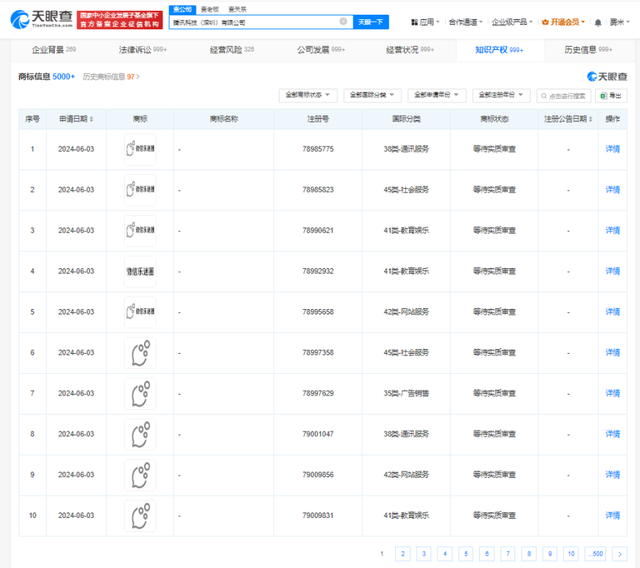The width and height of the screenshot is (640, 568).
Task: Go to page 10
Action: coord(571,554)
